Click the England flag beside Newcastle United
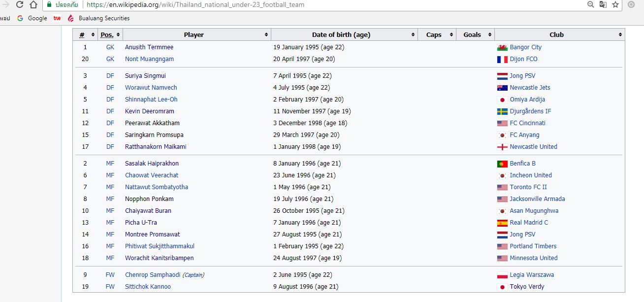Screen dimensions: 644x302 502,147
